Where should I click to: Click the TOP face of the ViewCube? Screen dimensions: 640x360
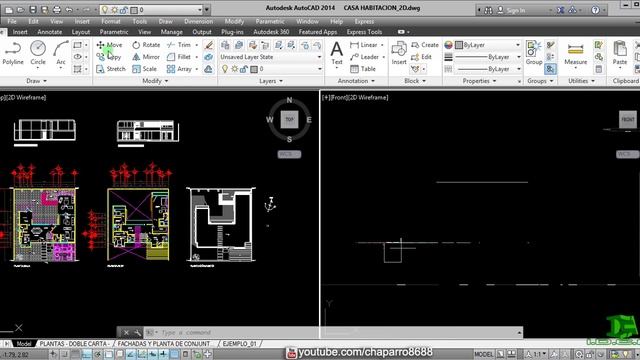(289, 120)
